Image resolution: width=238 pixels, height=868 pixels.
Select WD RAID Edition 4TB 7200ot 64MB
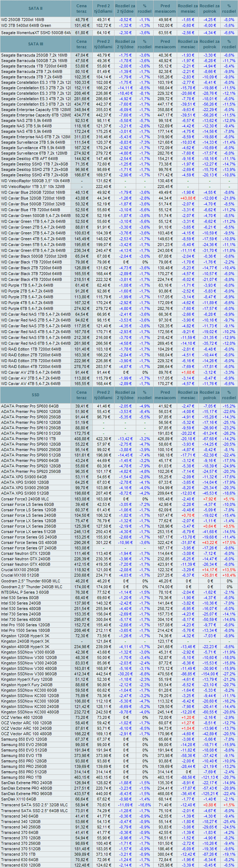point(31,367)
